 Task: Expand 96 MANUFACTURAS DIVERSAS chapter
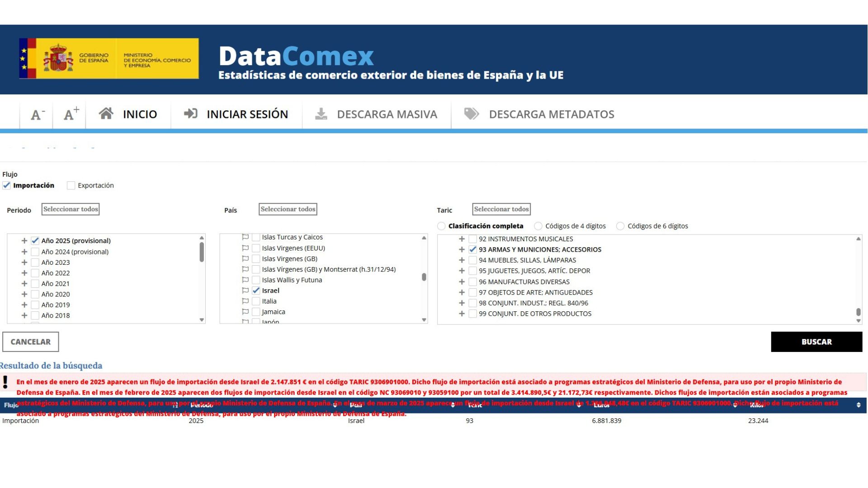click(462, 282)
